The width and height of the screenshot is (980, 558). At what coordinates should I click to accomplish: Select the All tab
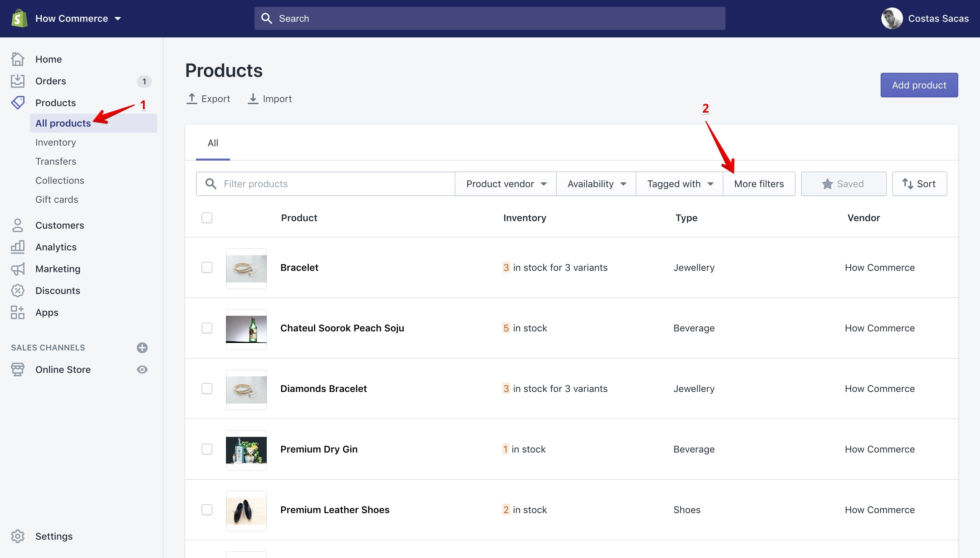[213, 143]
